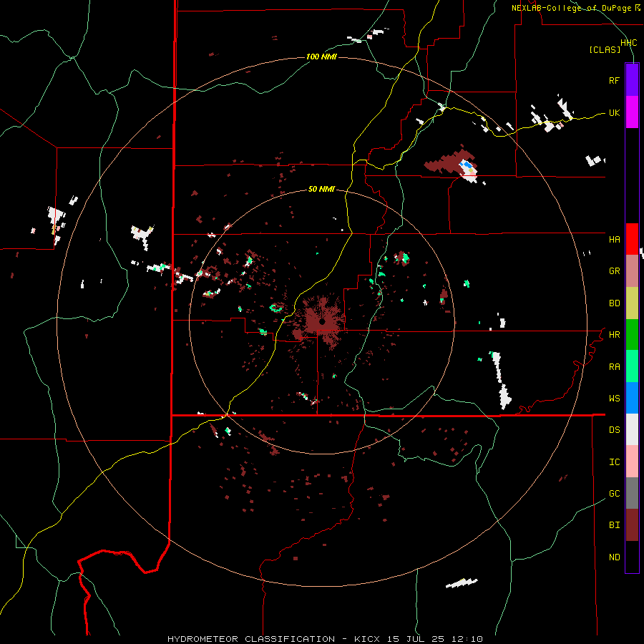Click the ND legend label
This screenshot has width=644, height=644.
tap(614, 557)
